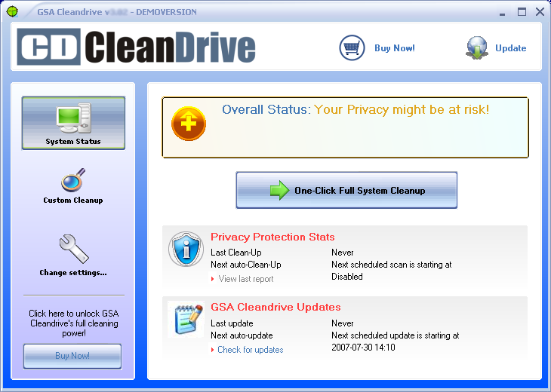551x392 pixels.
Task: Click the Update text in header
Action: 510,48
